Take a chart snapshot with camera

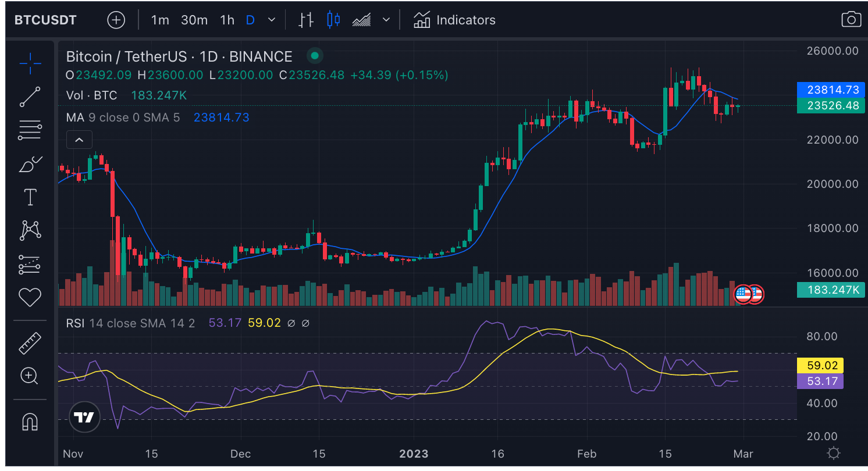851,19
